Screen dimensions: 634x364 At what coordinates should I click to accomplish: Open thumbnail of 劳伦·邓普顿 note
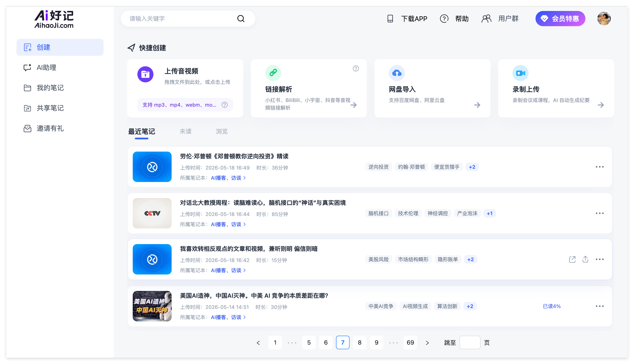(x=152, y=167)
